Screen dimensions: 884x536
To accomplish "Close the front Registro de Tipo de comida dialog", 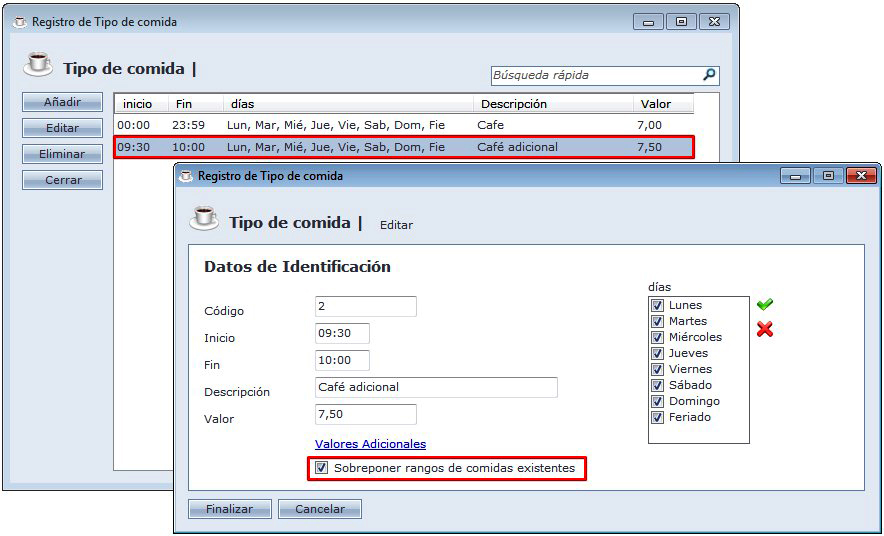I will coord(861,176).
